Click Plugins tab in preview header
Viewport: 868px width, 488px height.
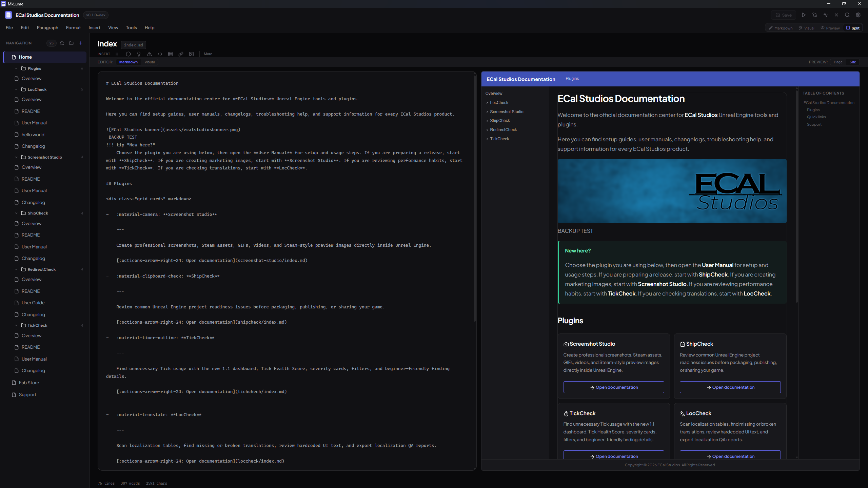[572, 79]
